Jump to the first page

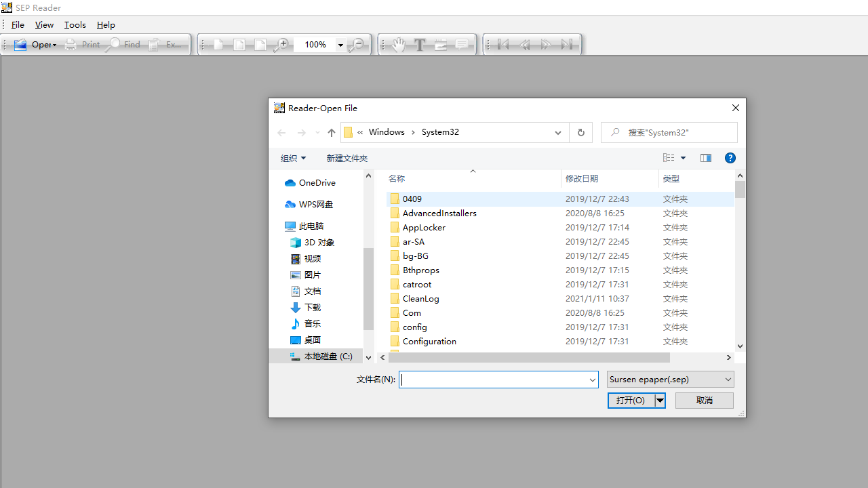(x=503, y=45)
